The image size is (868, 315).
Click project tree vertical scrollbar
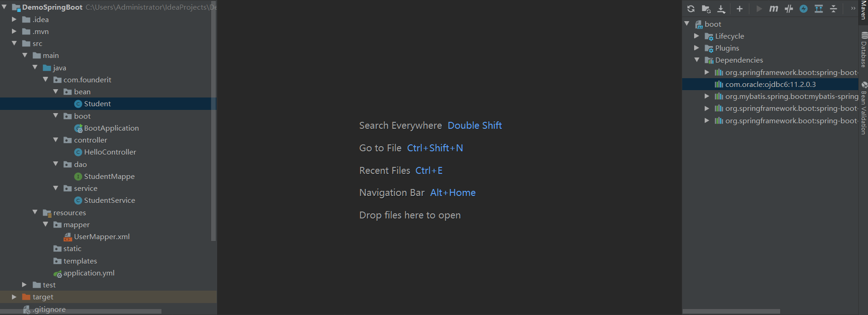pos(213,120)
